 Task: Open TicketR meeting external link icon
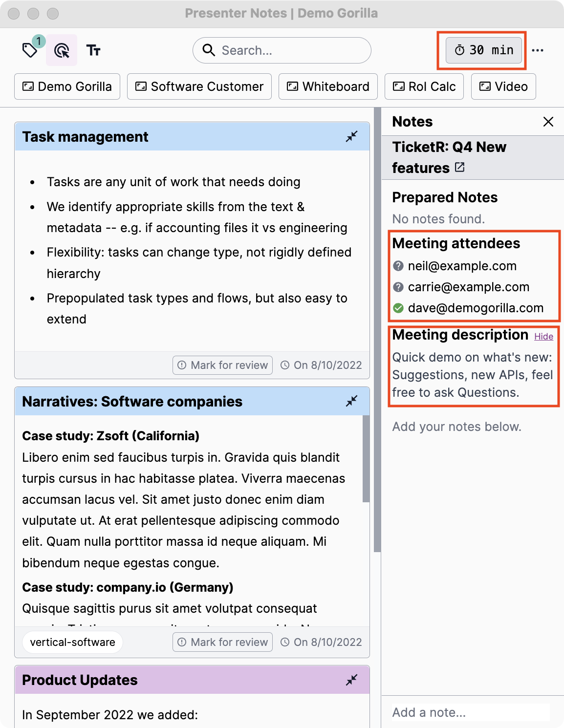(x=459, y=168)
